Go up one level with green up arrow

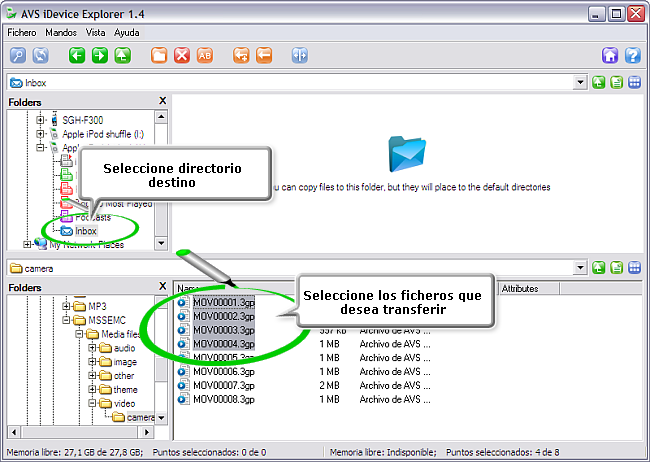[x=123, y=55]
